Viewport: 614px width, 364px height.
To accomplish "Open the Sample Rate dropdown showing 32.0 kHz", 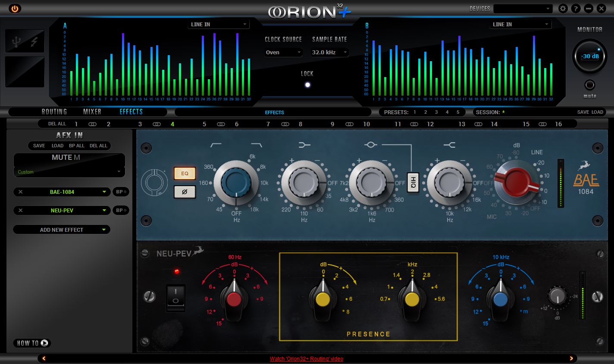I will pos(329,53).
